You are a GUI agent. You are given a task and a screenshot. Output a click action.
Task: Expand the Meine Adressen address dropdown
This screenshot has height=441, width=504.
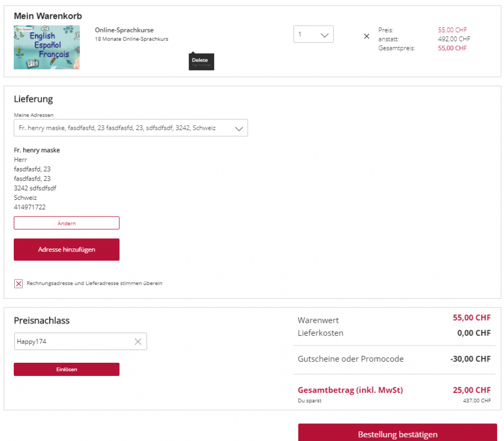[130, 128]
